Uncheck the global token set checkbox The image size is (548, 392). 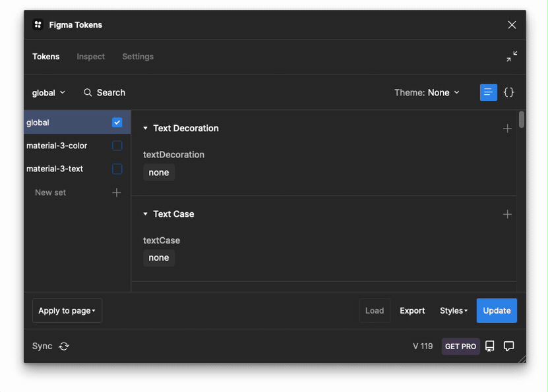(x=117, y=123)
